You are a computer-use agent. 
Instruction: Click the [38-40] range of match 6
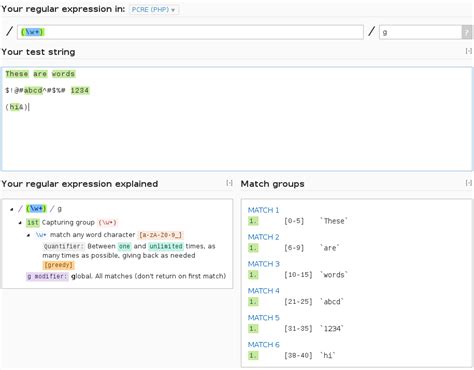click(298, 356)
